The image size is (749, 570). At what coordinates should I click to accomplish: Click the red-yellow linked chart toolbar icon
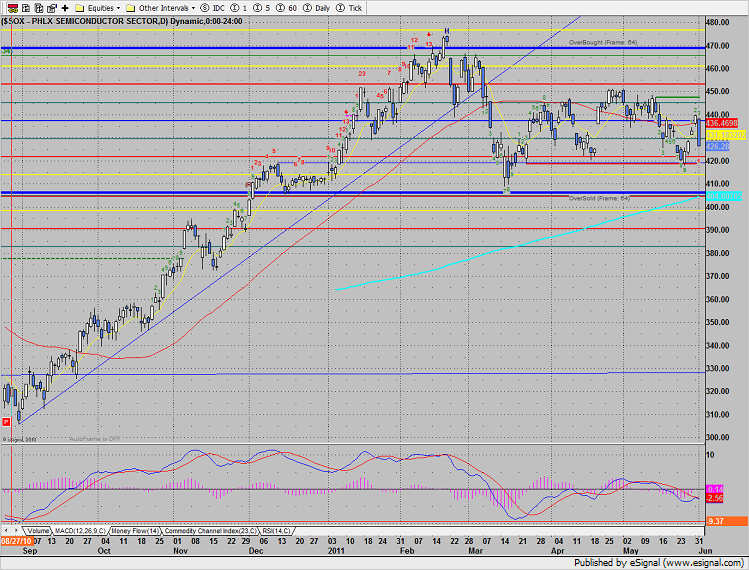coord(13,8)
